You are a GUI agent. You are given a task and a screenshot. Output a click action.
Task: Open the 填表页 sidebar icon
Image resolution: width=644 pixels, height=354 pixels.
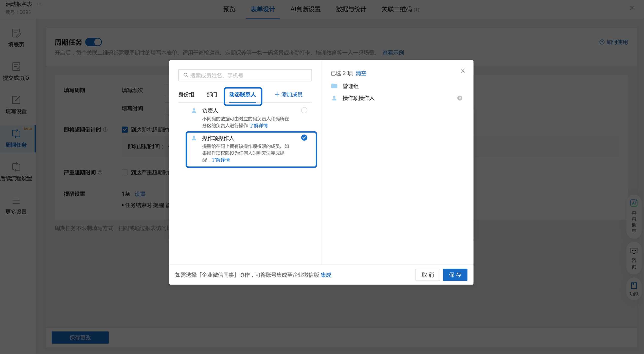[x=16, y=33]
